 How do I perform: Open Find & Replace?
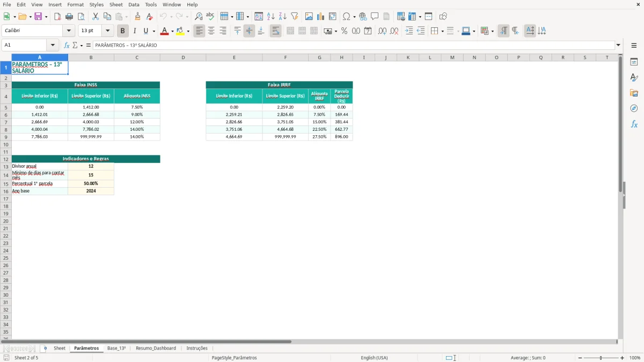point(199,17)
